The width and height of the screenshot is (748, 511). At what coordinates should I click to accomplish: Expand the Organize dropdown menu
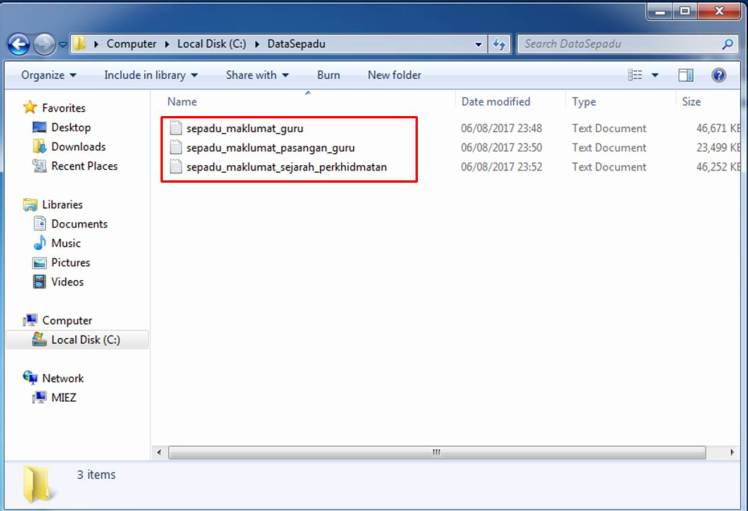[x=48, y=75]
